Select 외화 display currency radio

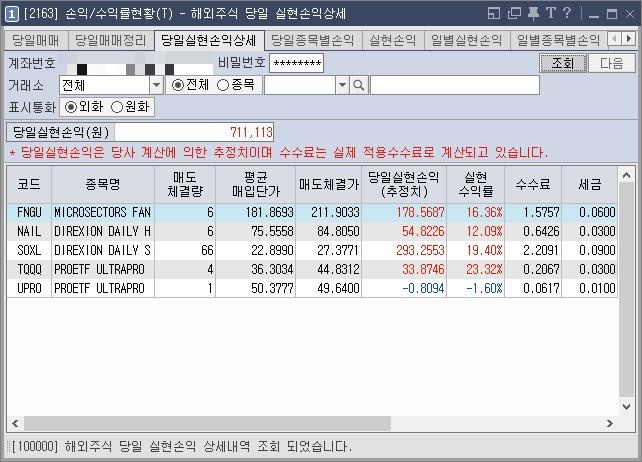click(71, 107)
